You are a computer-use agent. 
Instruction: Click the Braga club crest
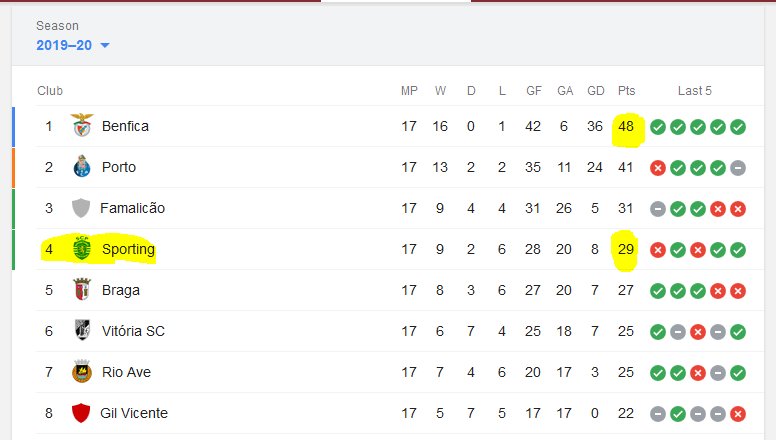tap(82, 290)
